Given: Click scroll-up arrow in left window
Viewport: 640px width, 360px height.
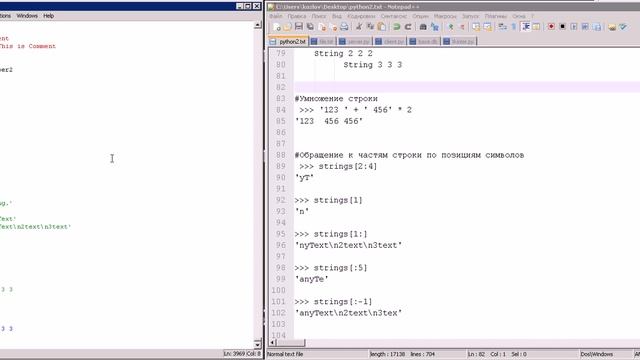Looking at the screenshot, I should (x=258, y=25).
